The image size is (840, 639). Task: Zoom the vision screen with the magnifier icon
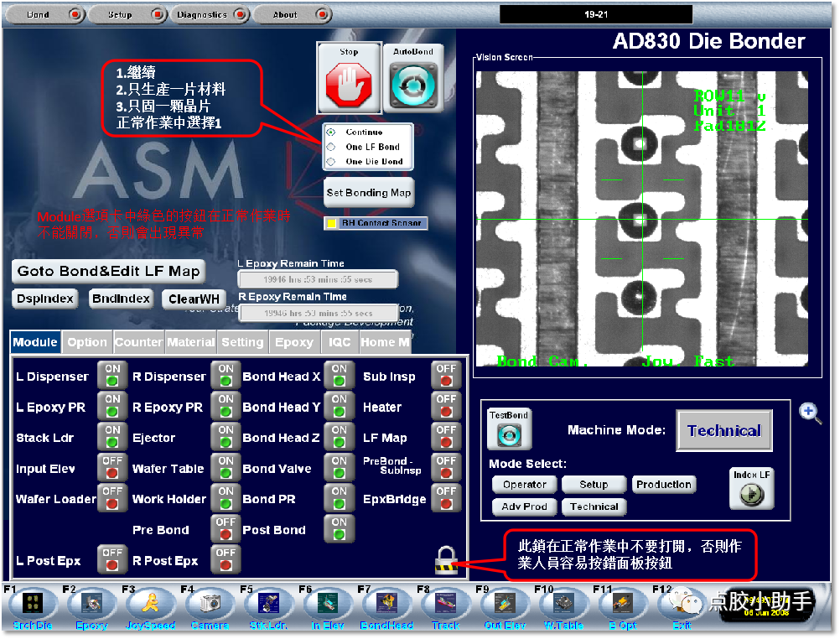pos(810,413)
